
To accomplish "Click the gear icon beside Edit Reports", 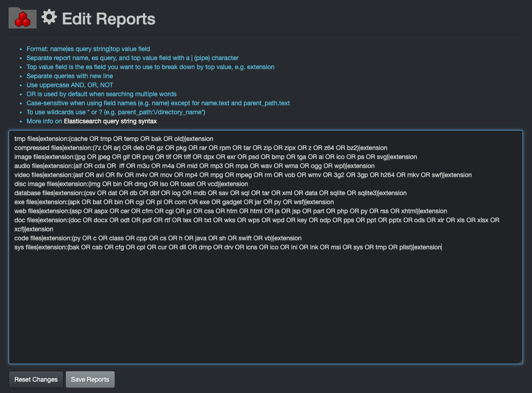I will coord(49,16).
